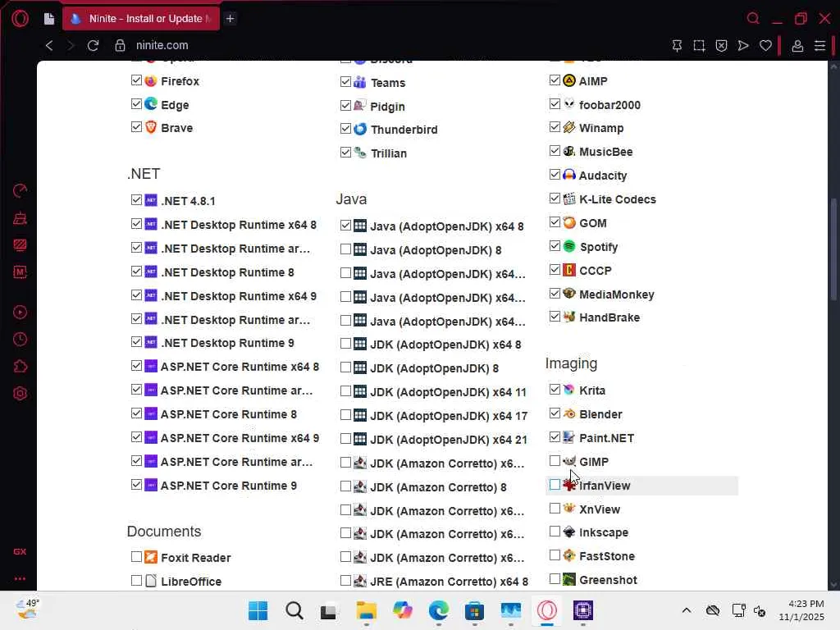Click the pin icon in address bar
840x630 pixels.
(x=677, y=46)
